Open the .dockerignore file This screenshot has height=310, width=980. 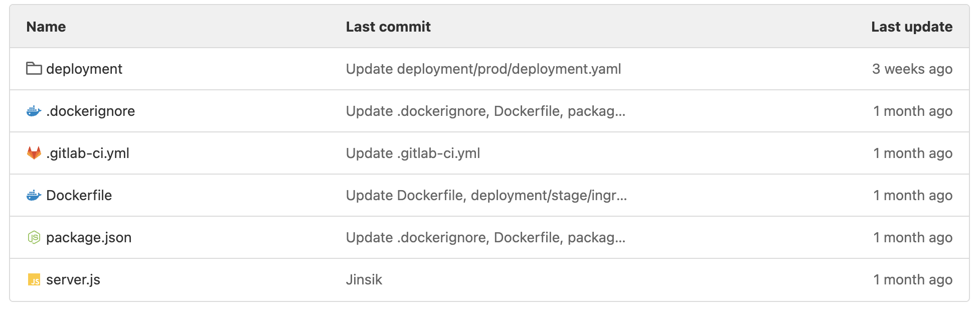90,111
